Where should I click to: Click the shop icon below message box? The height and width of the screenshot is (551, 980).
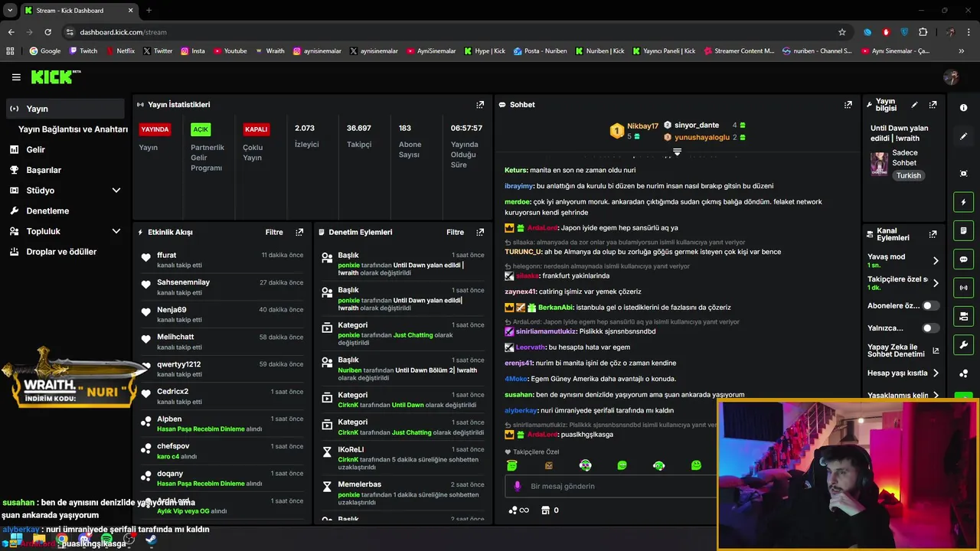click(x=545, y=510)
